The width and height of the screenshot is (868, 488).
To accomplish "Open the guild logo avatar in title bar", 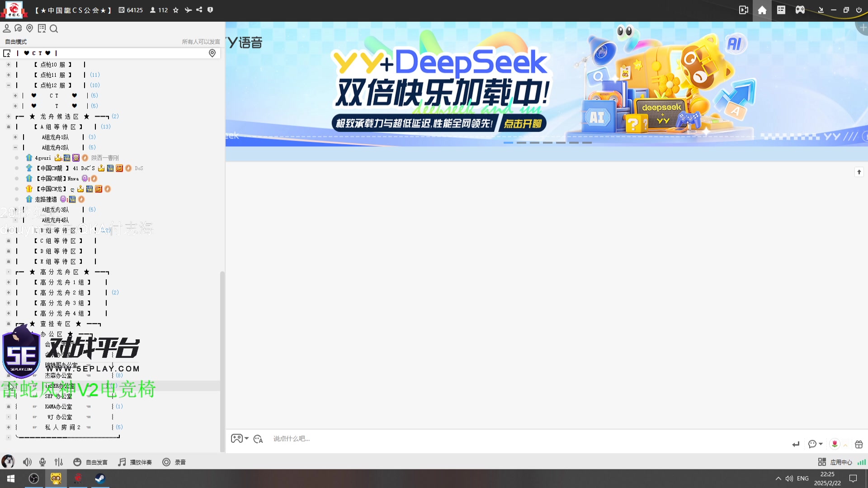I will pos(14,9).
